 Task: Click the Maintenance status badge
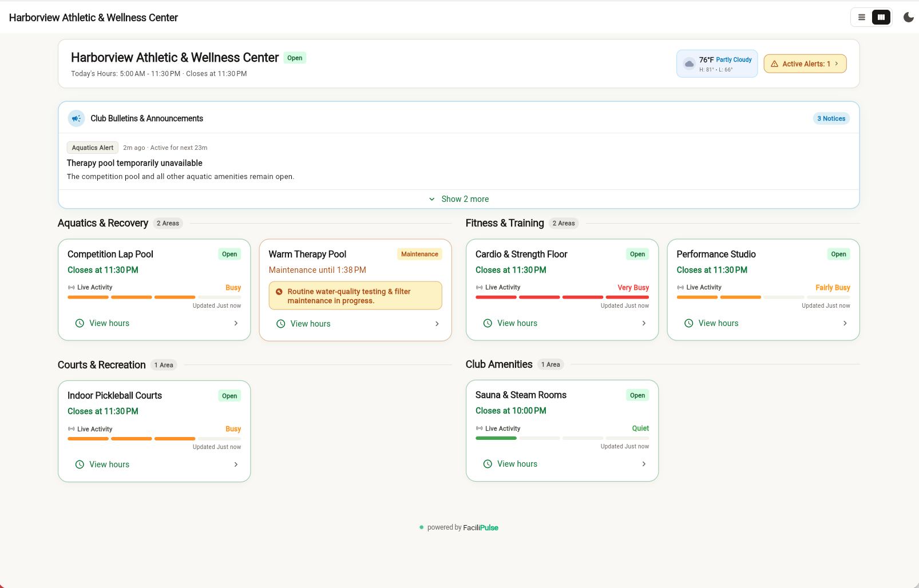(419, 254)
